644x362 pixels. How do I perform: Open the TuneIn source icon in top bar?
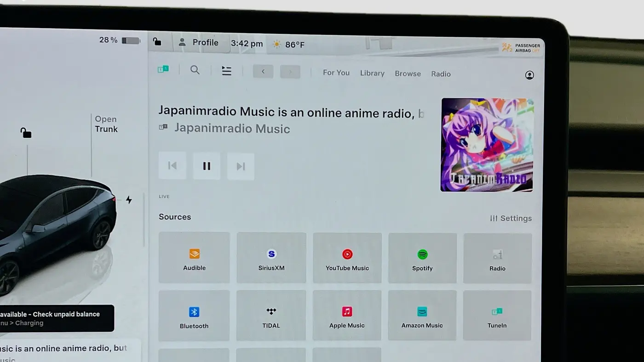point(163,69)
